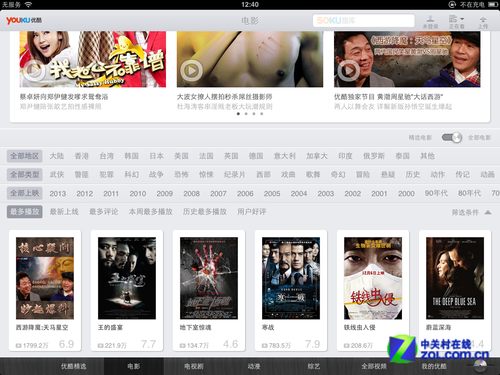Open the 正在看 watching dropdown

pyautogui.click(x=456, y=22)
